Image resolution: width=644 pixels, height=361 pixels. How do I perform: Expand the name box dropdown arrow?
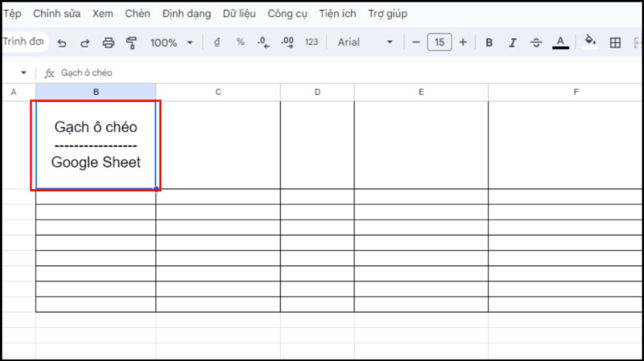tap(23, 73)
